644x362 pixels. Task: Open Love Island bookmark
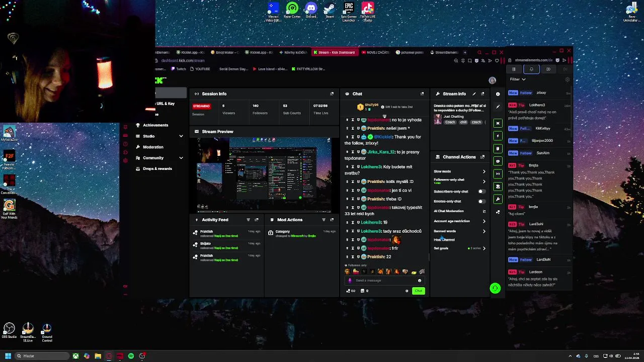tap(271, 69)
